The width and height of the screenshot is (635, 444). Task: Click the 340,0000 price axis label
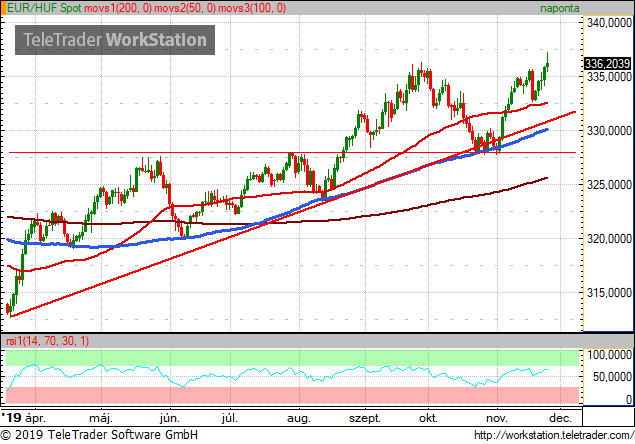(609, 23)
